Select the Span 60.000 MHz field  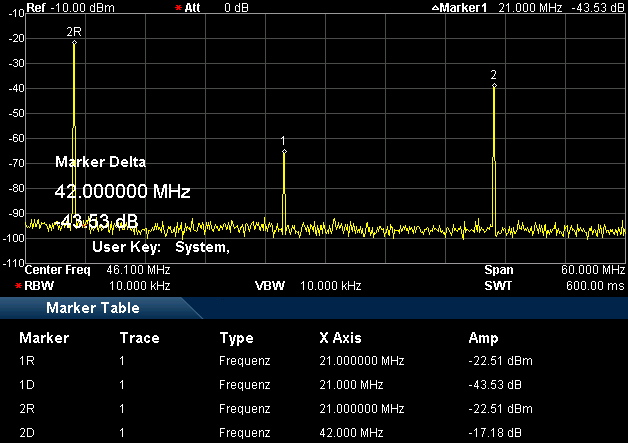(553, 270)
